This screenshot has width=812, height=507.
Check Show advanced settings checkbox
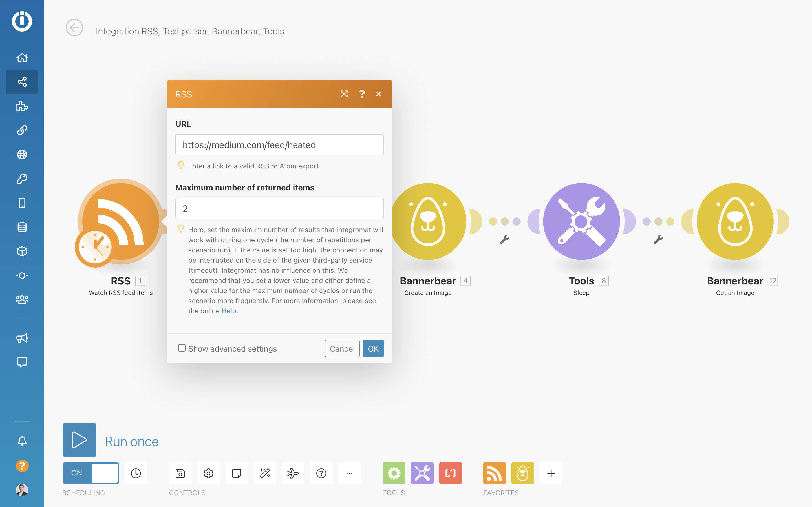182,348
